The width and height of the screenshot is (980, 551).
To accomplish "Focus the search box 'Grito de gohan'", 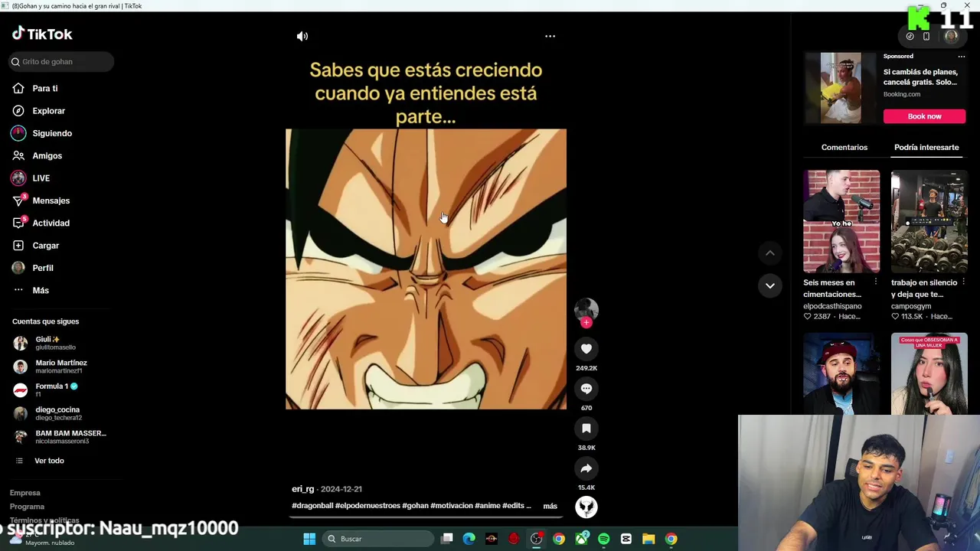I will [61, 61].
